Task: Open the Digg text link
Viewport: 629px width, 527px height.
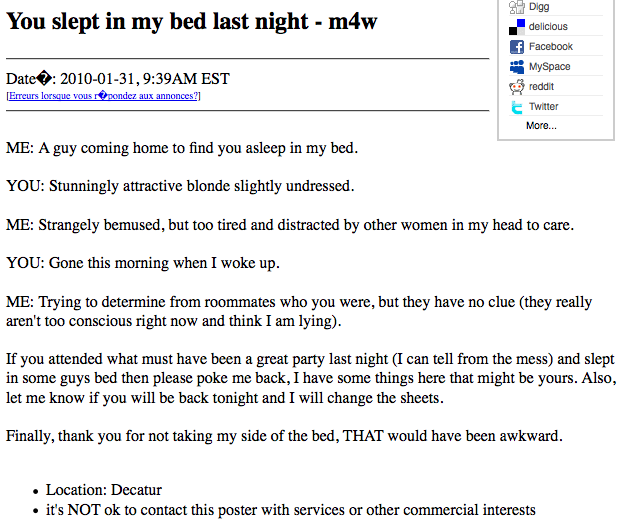Action: (539, 6)
